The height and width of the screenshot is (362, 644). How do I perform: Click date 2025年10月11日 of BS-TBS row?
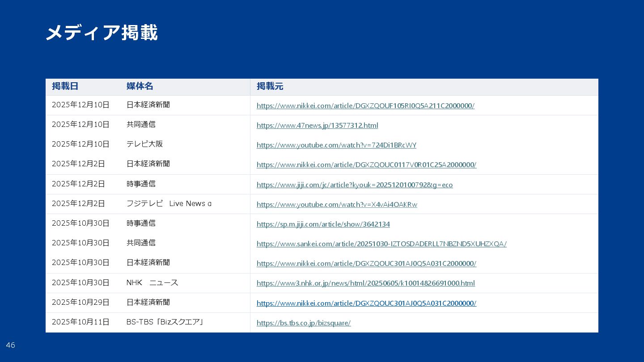(80, 322)
